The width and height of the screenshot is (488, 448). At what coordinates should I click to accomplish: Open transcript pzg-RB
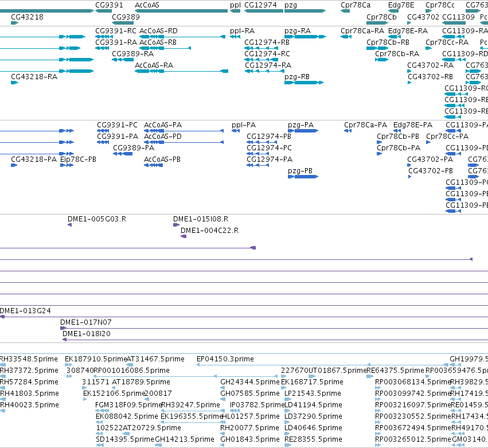click(297, 77)
